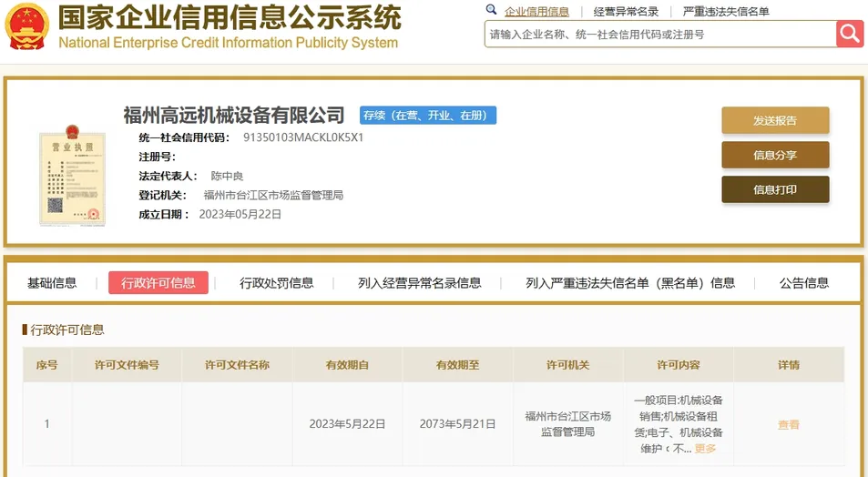Screen dimensions: 868x477
Task: Click the credit code 91350103MACKL0K5X1
Action: pyautogui.click(x=303, y=137)
